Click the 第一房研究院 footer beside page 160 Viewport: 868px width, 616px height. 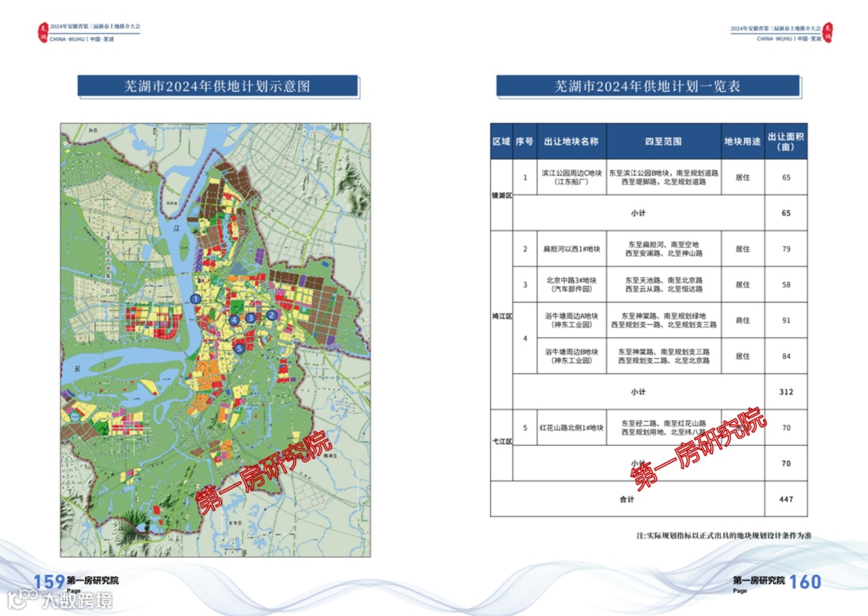[x=759, y=580]
